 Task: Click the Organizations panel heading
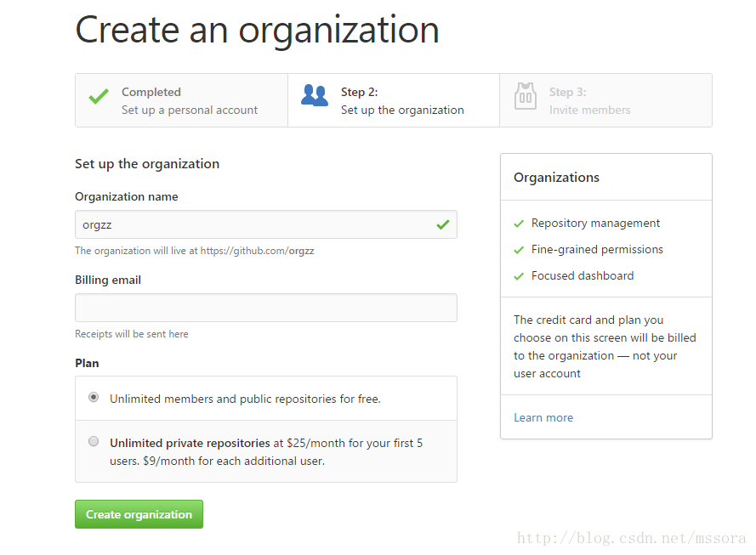(x=556, y=178)
